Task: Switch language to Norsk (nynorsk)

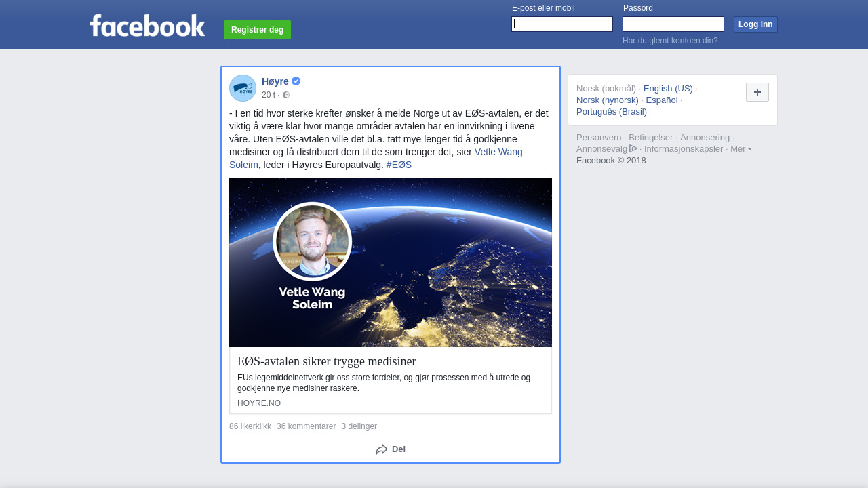Action: pos(608,100)
